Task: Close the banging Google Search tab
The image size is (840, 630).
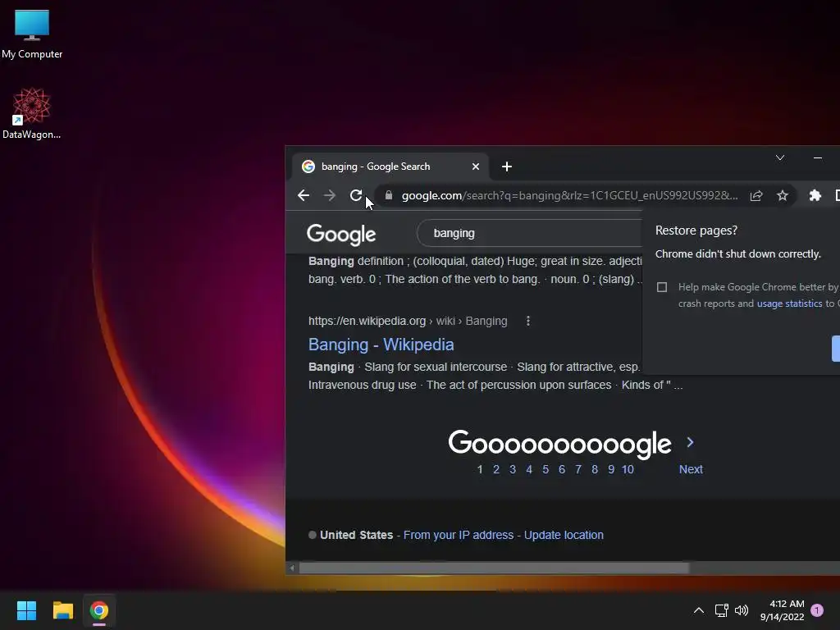Action: pyautogui.click(x=475, y=167)
